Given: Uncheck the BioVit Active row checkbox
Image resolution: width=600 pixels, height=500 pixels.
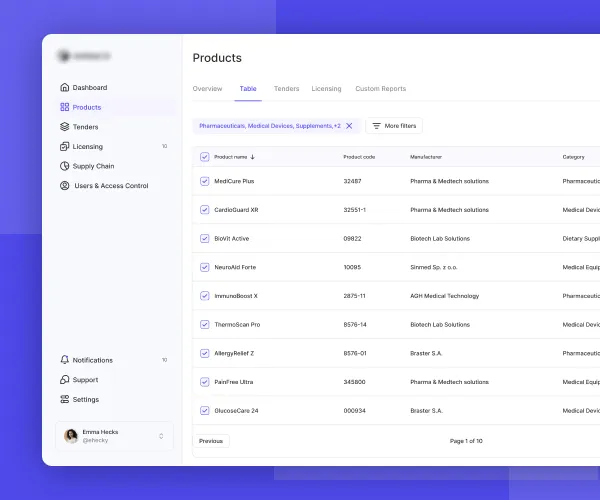Looking at the screenshot, I should [205, 238].
